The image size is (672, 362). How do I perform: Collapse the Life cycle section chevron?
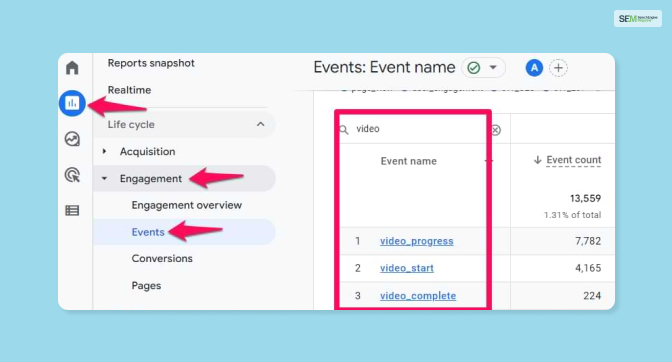coord(261,124)
